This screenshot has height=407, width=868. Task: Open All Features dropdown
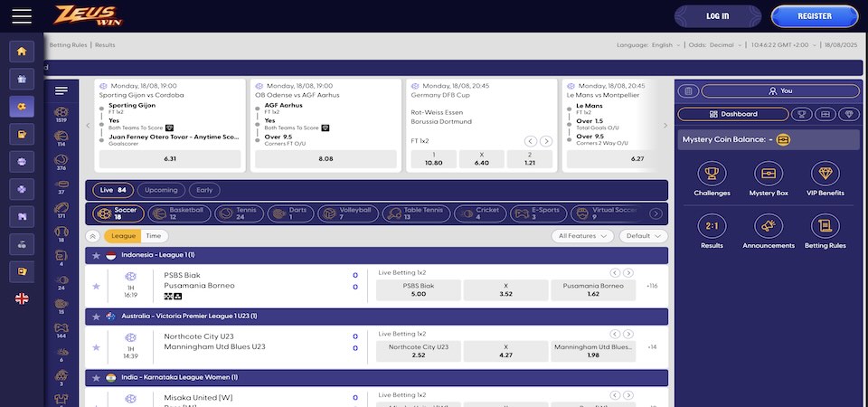[x=582, y=236]
